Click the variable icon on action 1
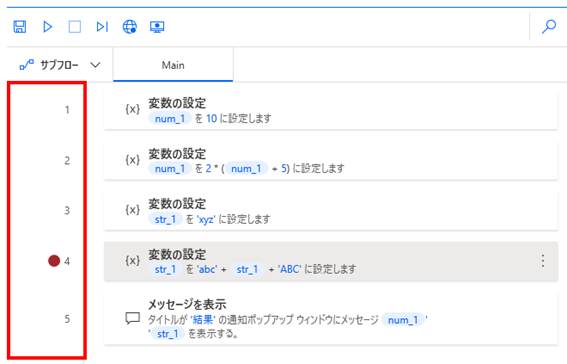The height and width of the screenshot is (364, 567). 132,109
